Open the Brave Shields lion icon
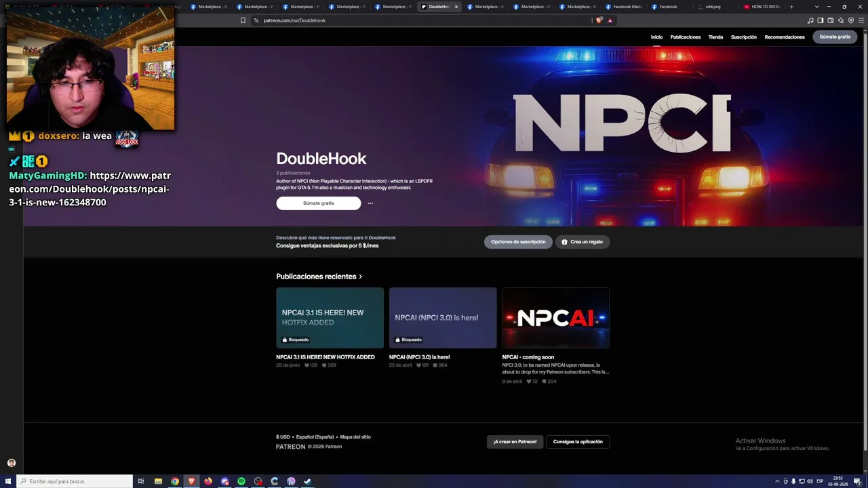Image resolution: width=868 pixels, height=488 pixels. [599, 20]
